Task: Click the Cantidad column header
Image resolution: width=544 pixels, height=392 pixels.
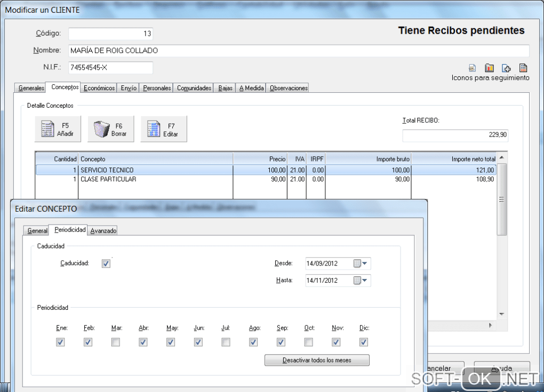Action: tap(57, 159)
